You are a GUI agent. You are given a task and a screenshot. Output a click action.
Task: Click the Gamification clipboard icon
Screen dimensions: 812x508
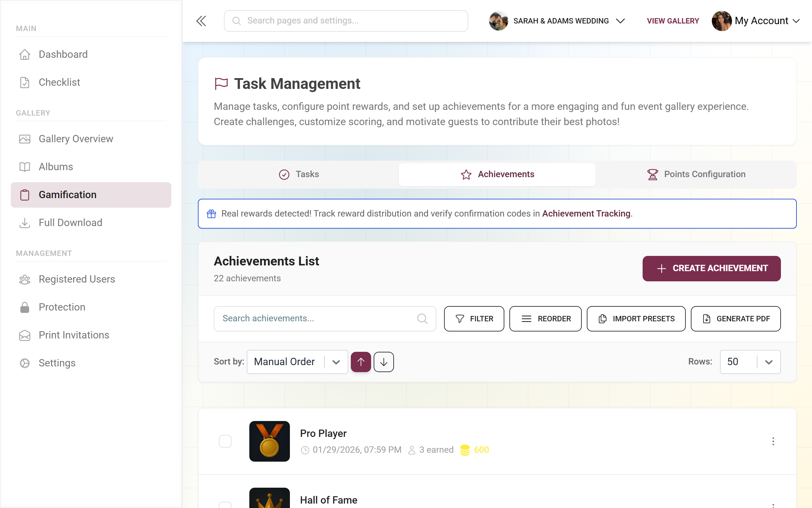pos(25,195)
